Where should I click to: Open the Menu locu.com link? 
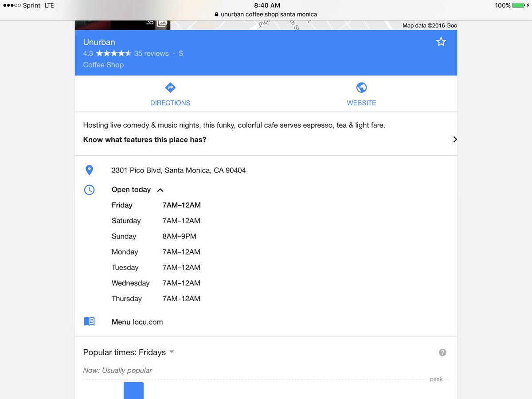137,322
